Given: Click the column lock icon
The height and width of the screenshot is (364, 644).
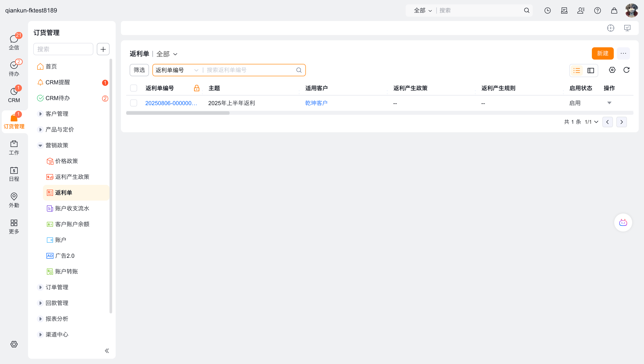Looking at the screenshot, I should click(x=197, y=88).
